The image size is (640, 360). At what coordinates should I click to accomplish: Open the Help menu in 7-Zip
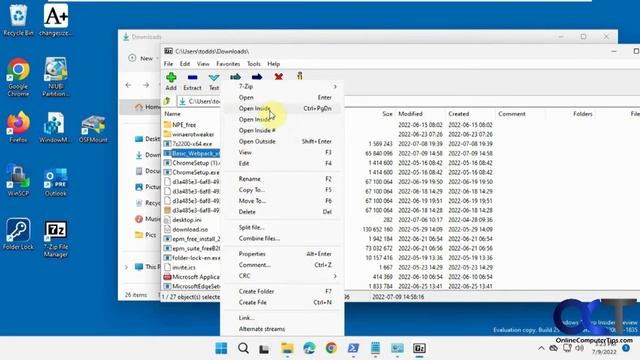273,64
